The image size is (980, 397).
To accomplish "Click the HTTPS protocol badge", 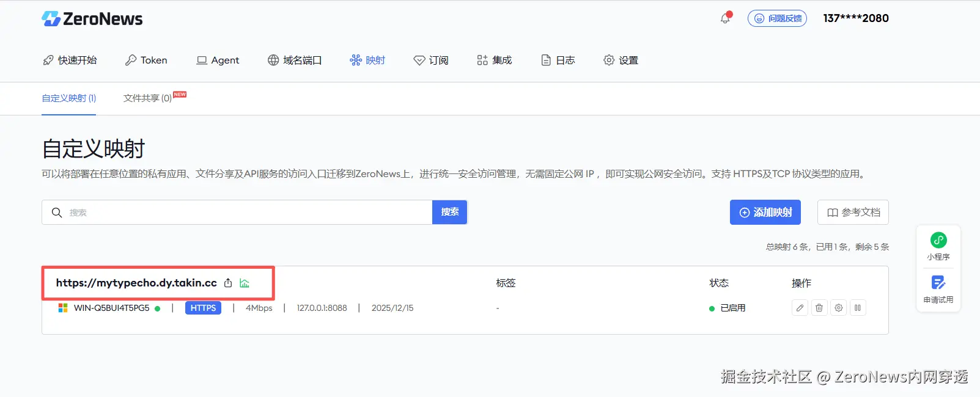I will 203,308.
